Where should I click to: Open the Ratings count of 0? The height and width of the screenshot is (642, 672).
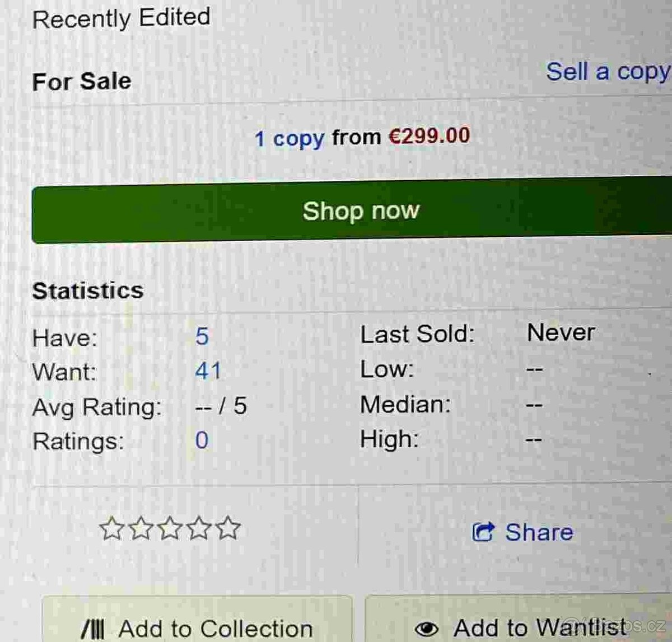tap(202, 441)
